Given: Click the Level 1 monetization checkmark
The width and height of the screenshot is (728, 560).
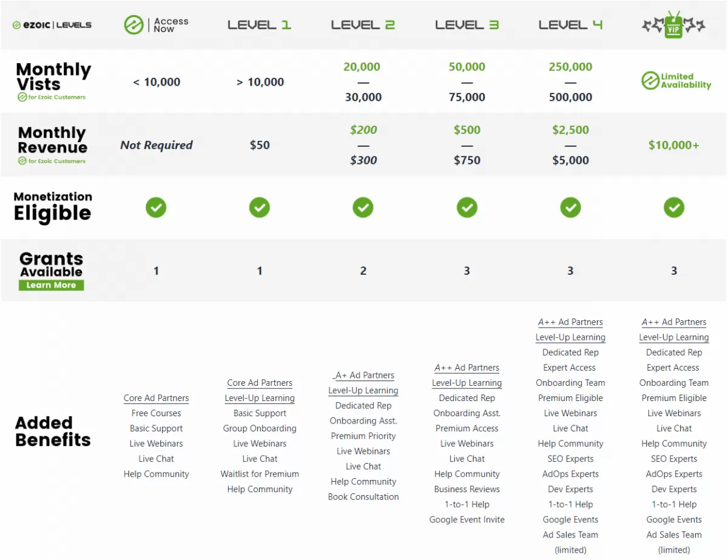Looking at the screenshot, I should [x=260, y=207].
